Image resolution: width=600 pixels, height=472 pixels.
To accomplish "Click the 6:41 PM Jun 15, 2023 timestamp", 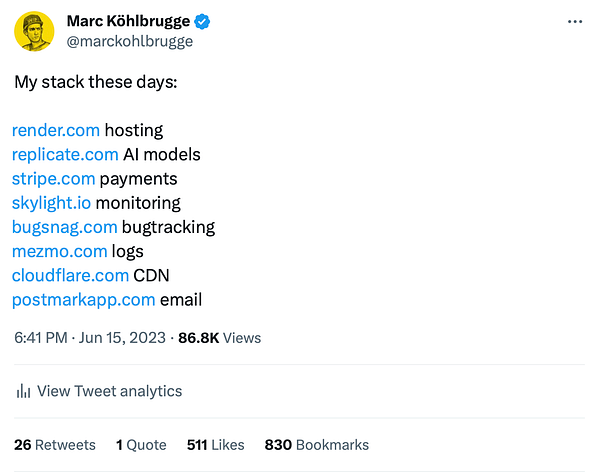I will [x=90, y=338].
